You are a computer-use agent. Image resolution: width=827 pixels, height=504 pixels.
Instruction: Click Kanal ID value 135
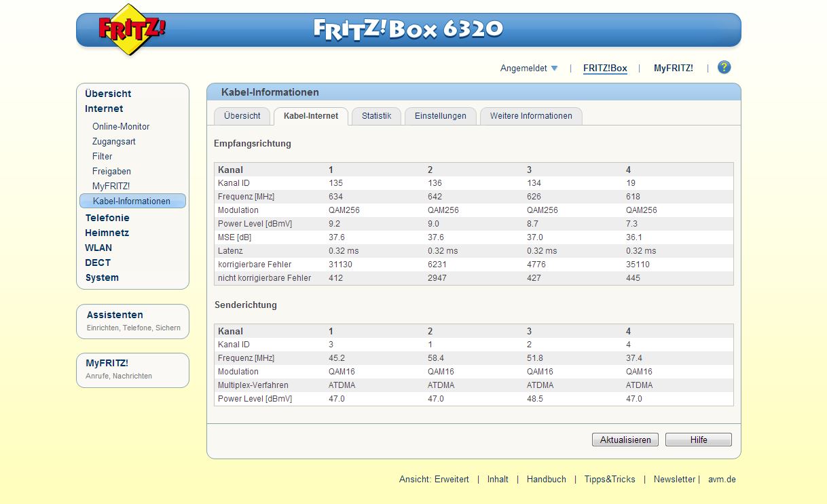coord(335,183)
